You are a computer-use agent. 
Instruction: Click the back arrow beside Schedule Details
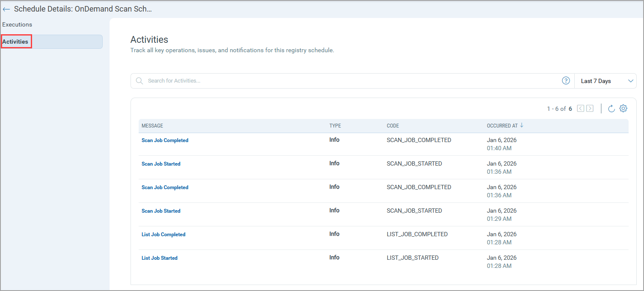click(x=6, y=9)
